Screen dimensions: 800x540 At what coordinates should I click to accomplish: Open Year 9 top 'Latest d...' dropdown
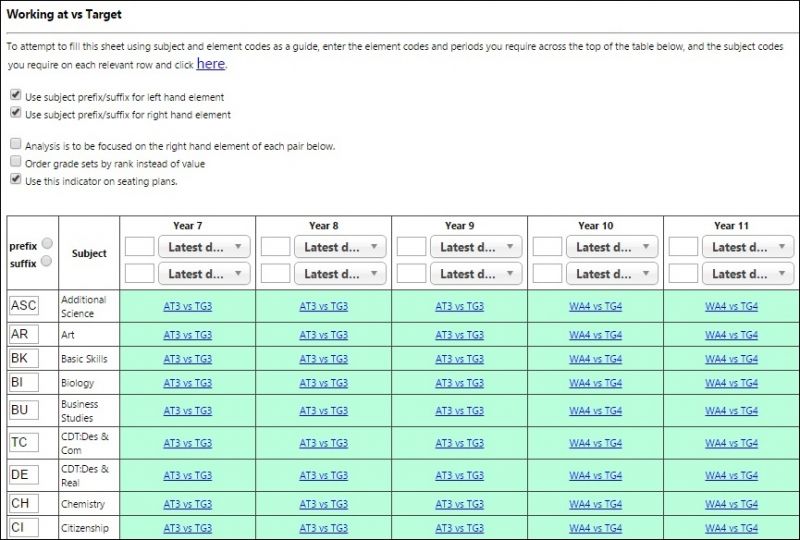(476, 247)
